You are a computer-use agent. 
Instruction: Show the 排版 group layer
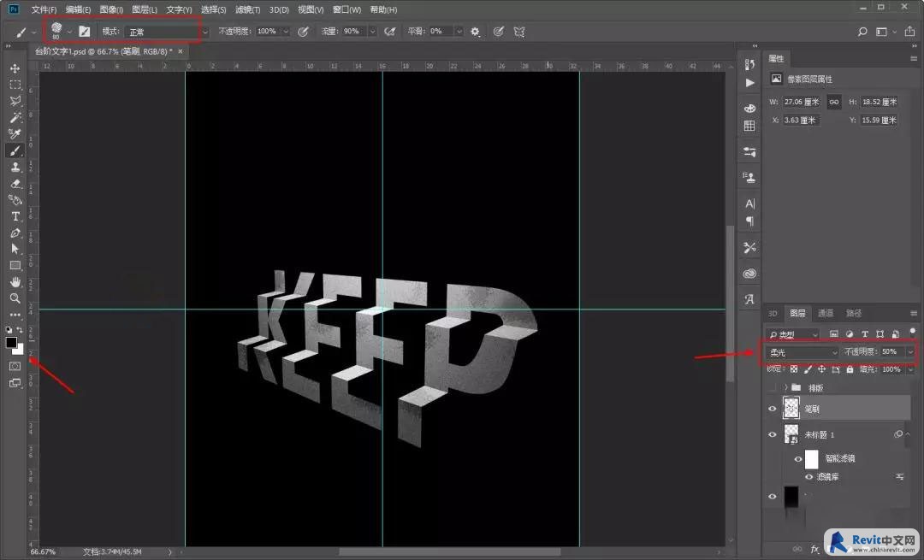click(x=772, y=388)
